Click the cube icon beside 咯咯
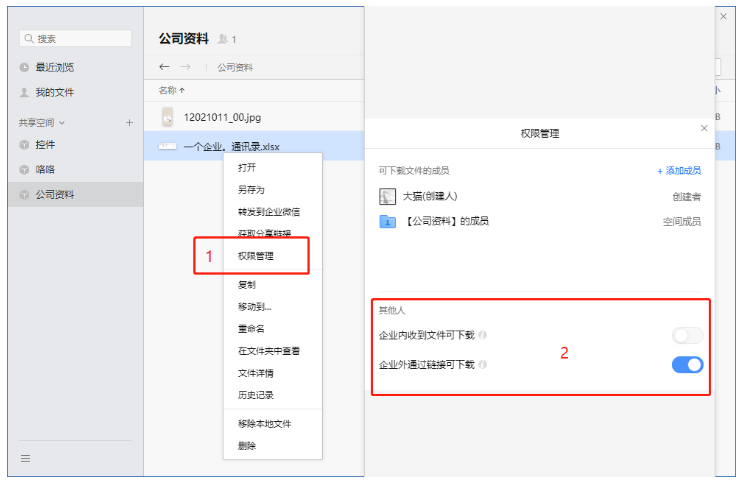Screen dimensions: 743x486 pos(24,170)
